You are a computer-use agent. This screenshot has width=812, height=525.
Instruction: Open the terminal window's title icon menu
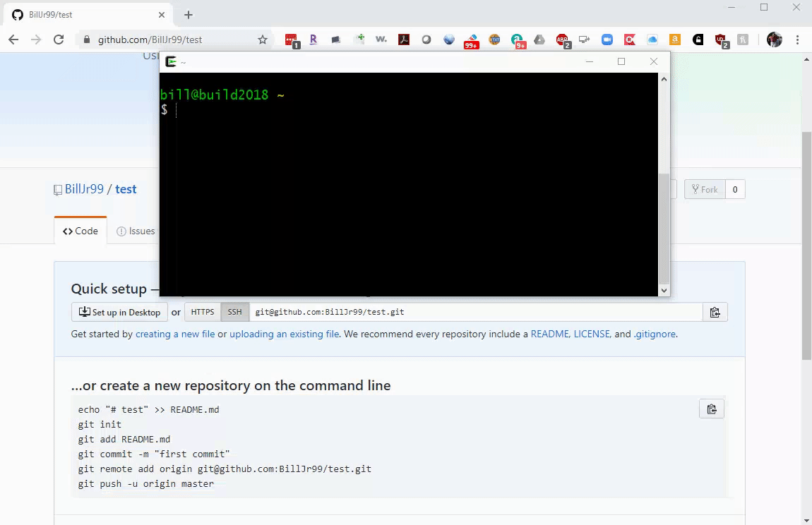[171, 61]
